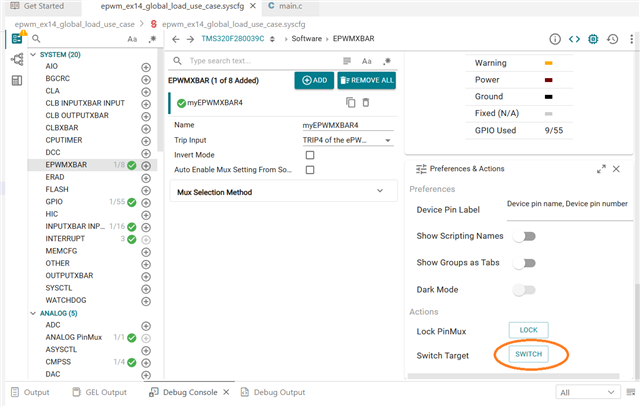
Task: Navigate forward with the right arrow
Action: [190, 39]
